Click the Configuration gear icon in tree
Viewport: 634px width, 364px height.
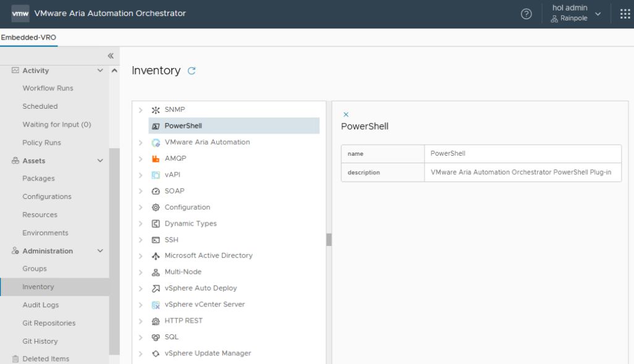point(156,208)
